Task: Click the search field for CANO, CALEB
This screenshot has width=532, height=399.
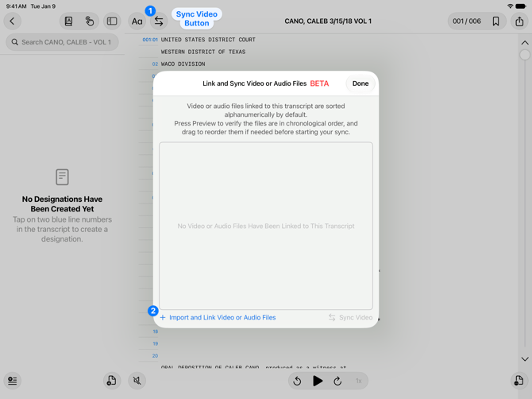Action: coord(63,42)
